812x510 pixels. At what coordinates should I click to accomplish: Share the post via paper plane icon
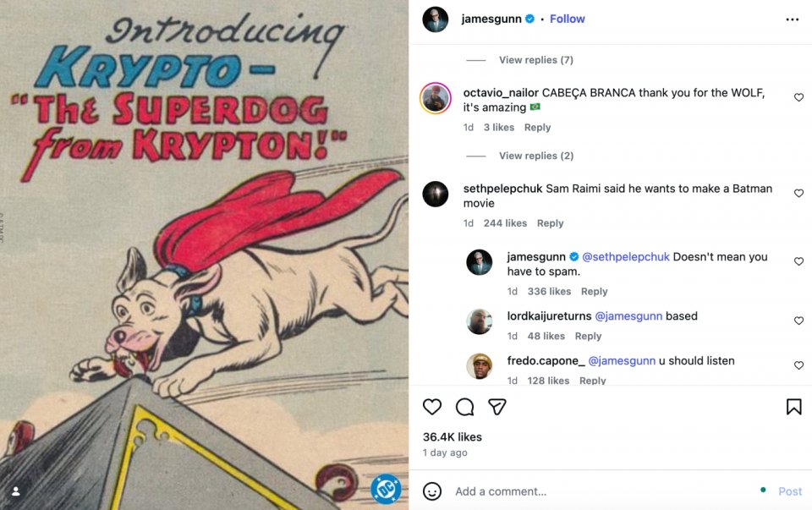pos(497,407)
